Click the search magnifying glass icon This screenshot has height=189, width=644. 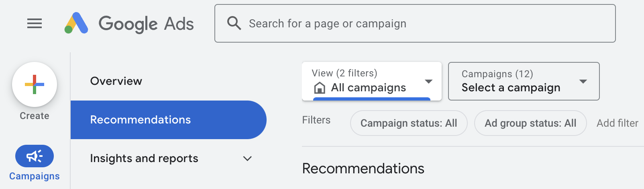click(234, 23)
